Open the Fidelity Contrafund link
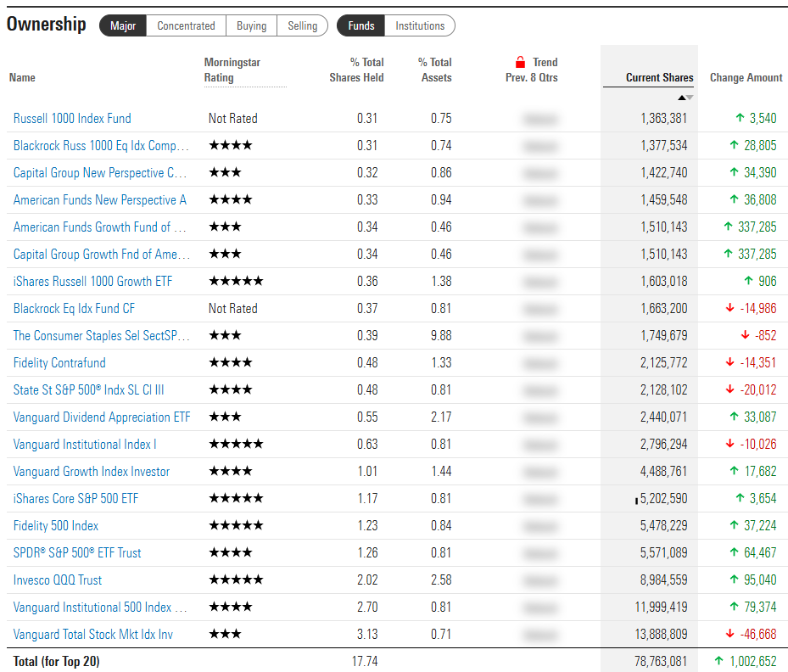The width and height of the screenshot is (788, 672). (59, 363)
